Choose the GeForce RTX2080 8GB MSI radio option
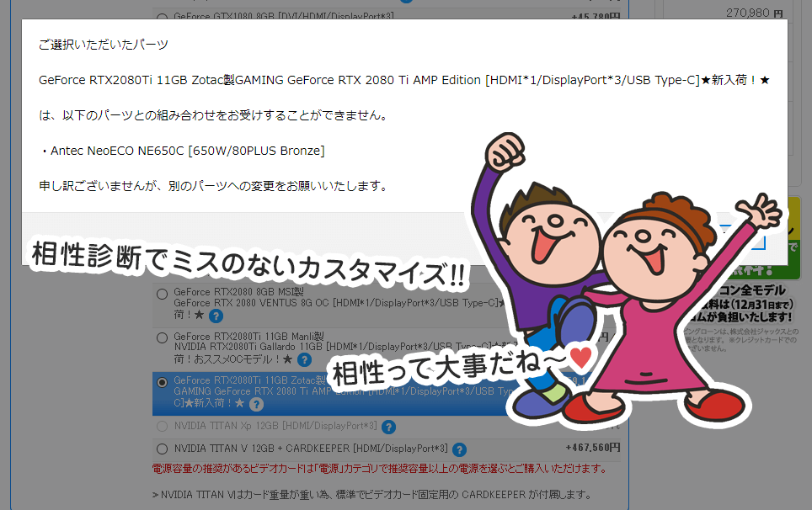 click(162, 294)
